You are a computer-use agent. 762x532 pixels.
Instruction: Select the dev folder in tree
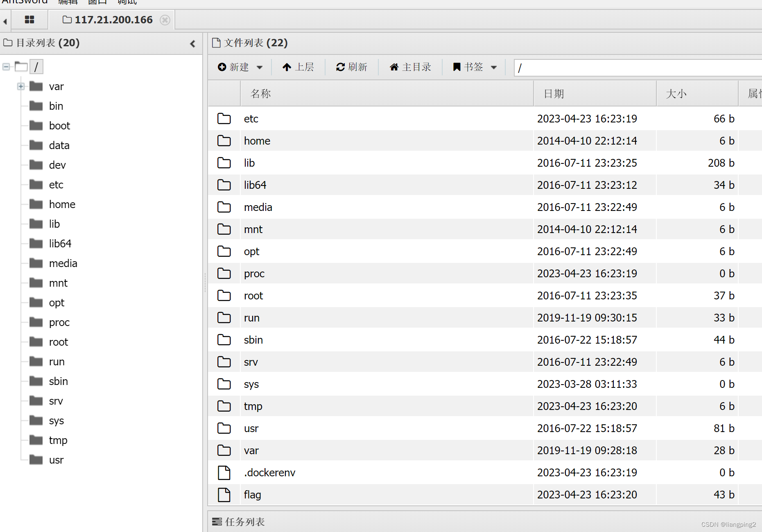click(x=57, y=165)
